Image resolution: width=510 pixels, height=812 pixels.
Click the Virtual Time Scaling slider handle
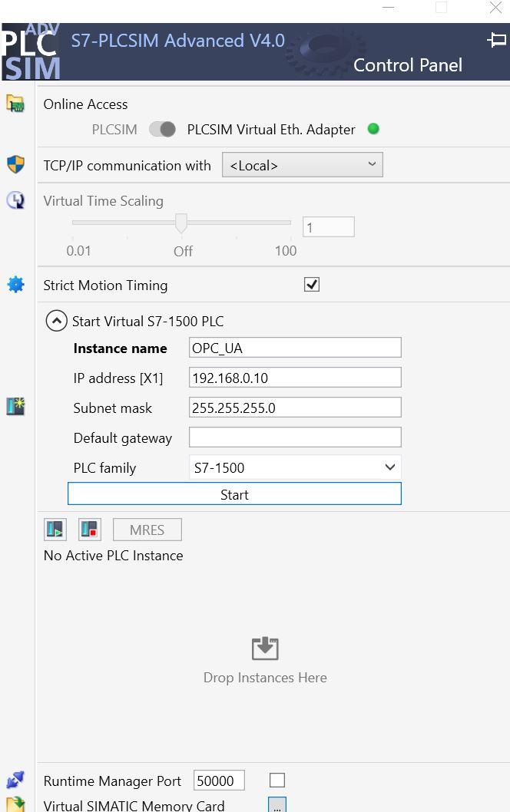coord(181,223)
